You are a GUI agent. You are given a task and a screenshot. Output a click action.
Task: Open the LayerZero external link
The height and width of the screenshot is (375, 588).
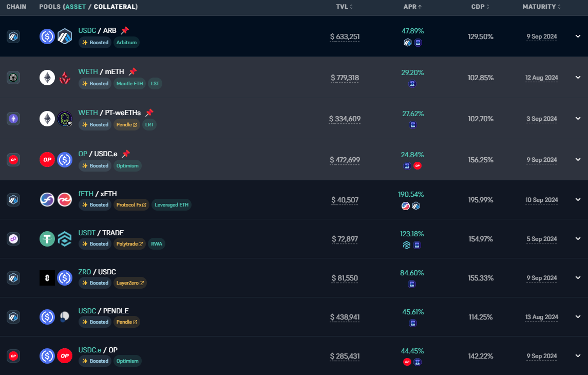(x=130, y=283)
